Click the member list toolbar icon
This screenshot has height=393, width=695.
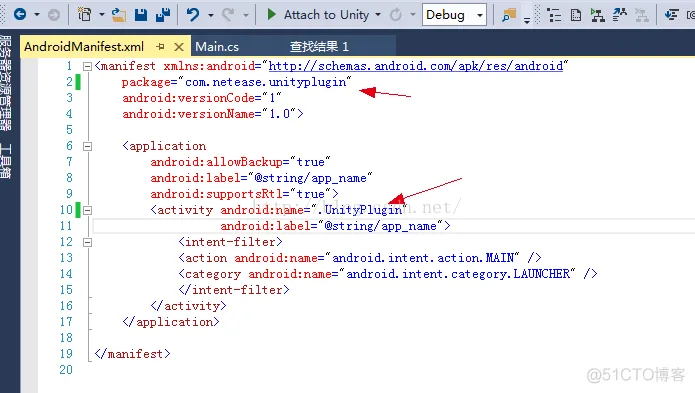click(x=554, y=15)
